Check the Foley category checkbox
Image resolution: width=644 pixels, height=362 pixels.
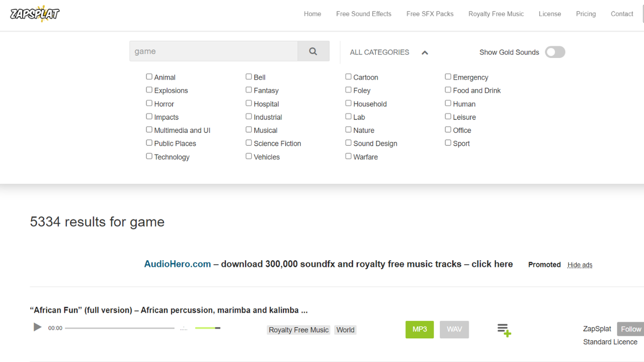pyautogui.click(x=348, y=90)
